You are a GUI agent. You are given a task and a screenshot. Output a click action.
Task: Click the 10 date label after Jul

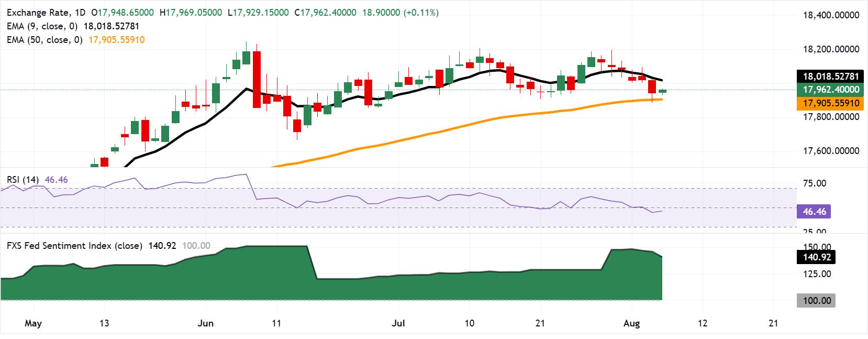470,323
